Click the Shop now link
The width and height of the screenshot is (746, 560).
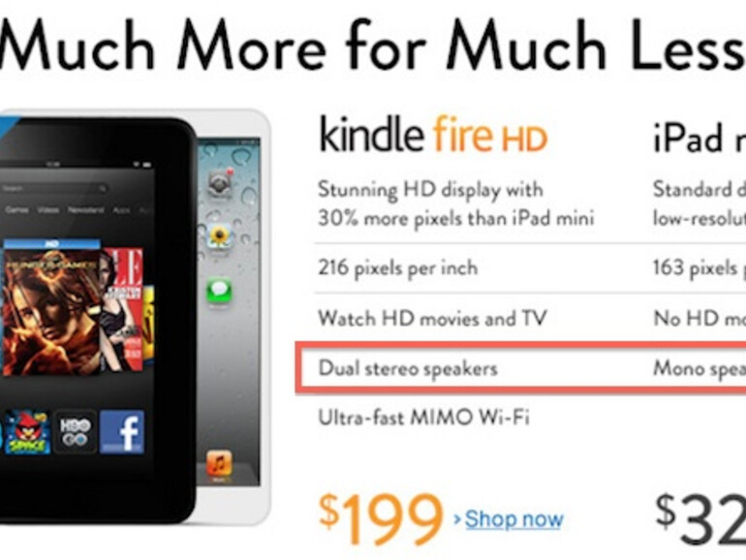(x=513, y=519)
